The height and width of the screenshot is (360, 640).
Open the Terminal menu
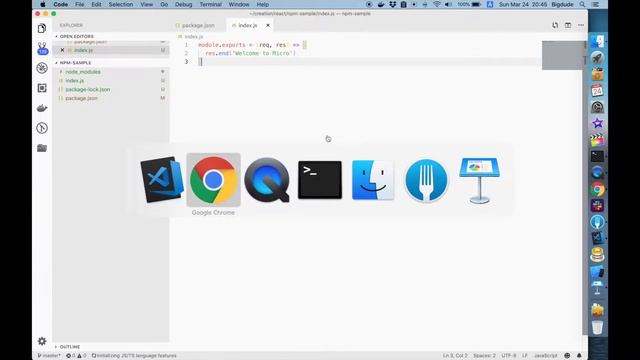tap(211, 4)
